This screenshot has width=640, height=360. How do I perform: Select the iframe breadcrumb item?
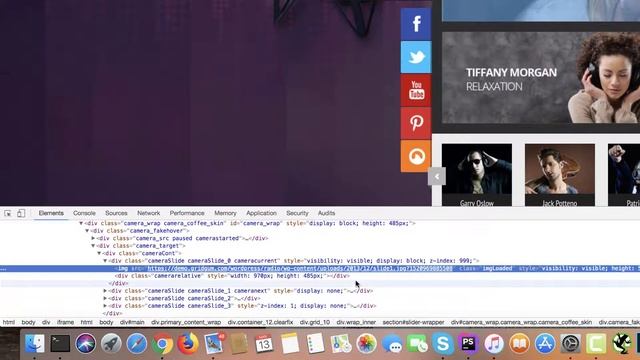click(x=65, y=322)
